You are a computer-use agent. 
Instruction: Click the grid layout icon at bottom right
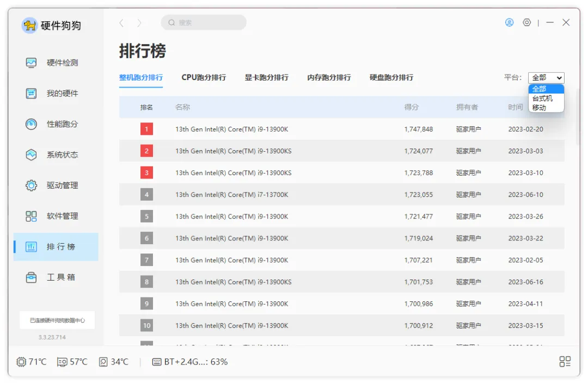point(565,361)
